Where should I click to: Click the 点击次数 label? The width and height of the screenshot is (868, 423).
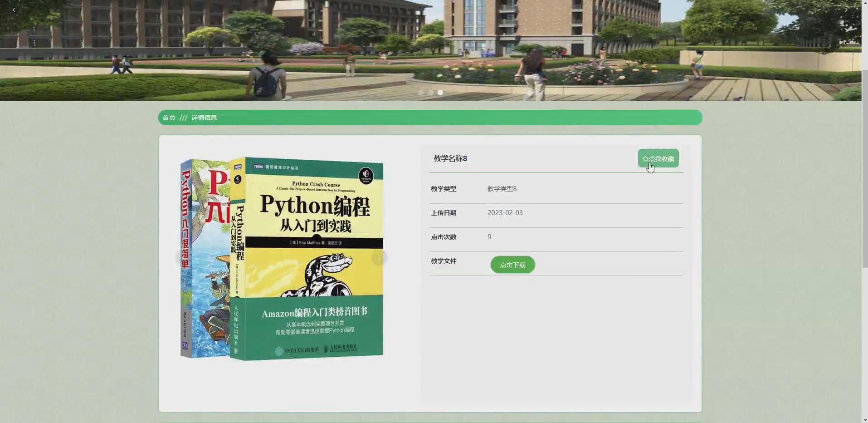click(x=444, y=237)
